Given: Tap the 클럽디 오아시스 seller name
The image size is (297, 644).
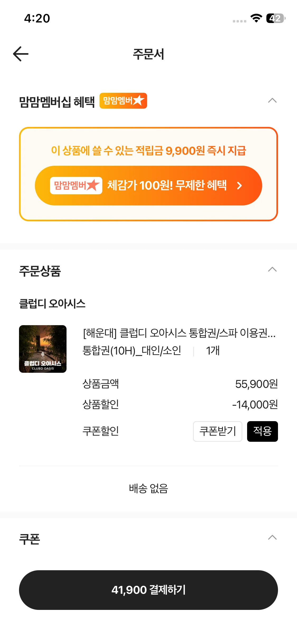Looking at the screenshot, I should click(52, 303).
